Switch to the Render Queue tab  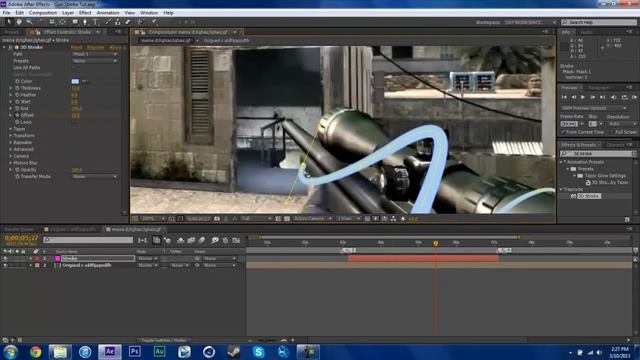tap(19, 229)
